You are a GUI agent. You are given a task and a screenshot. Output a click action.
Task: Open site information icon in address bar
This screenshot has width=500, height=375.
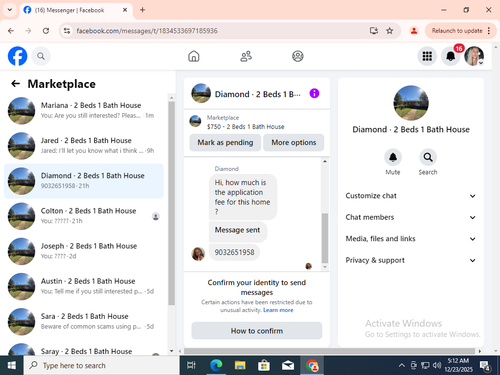pyautogui.click(x=67, y=31)
